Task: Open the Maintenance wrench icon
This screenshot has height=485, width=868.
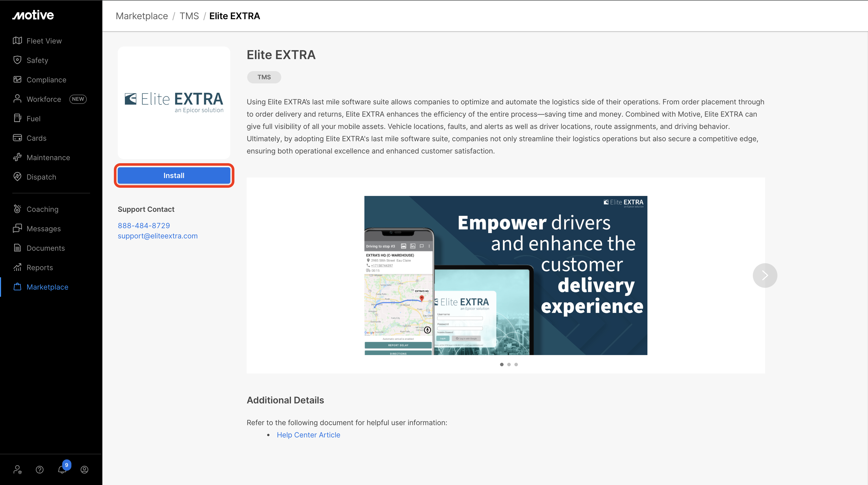Action: [17, 157]
